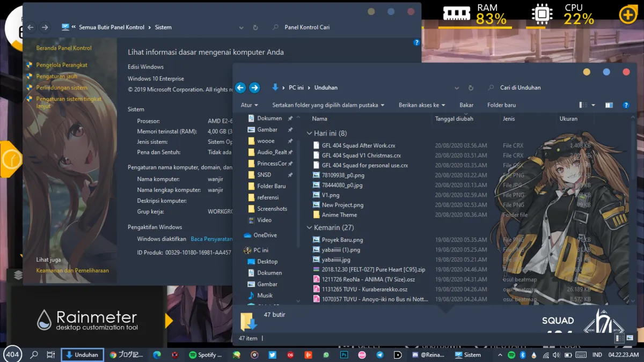Collapse the Hari ini group

click(309, 133)
